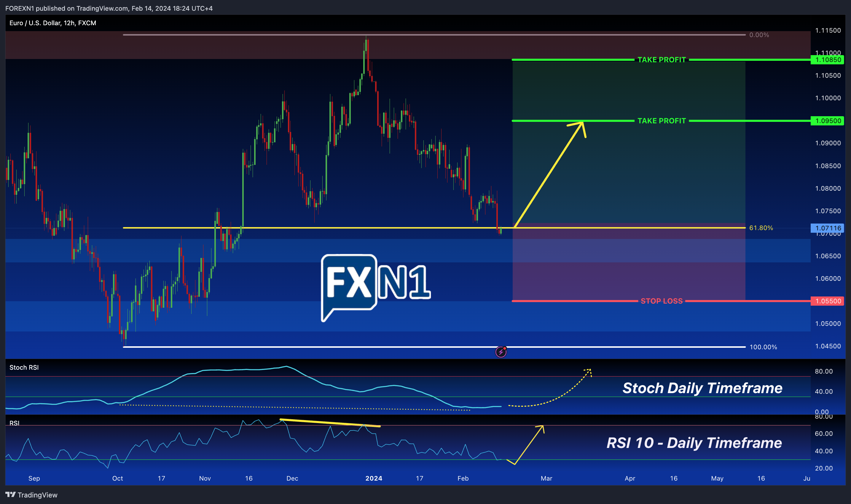Click the May label on the time axis
851x504 pixels.
pos(717,478)
